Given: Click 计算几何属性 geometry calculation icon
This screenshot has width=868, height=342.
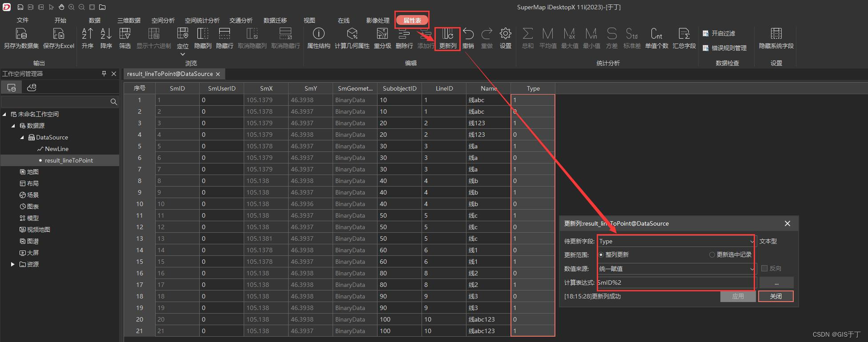Looking at the screenshot, I should 352,38.
